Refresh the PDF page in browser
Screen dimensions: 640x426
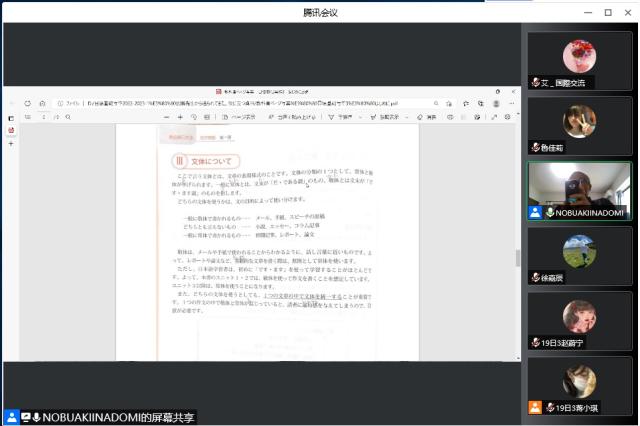pyautogui.click(x=27, y=103)
